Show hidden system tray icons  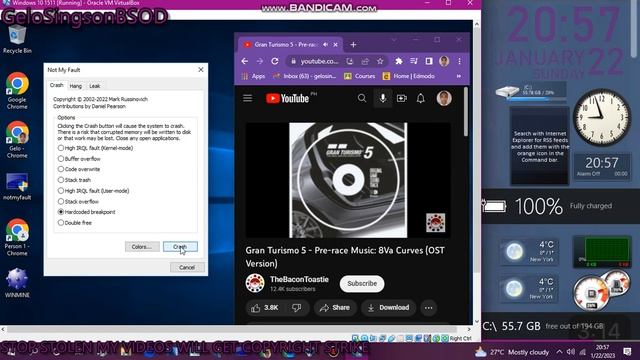559,351
